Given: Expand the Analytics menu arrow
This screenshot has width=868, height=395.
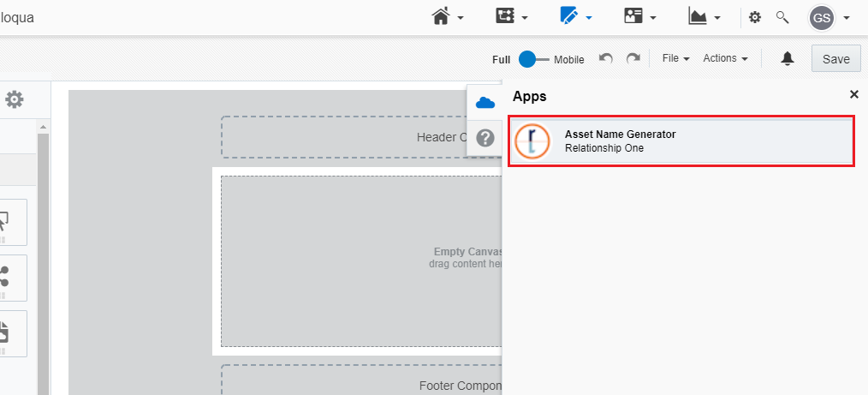Looking at the screenshot, I should point(716,18).
